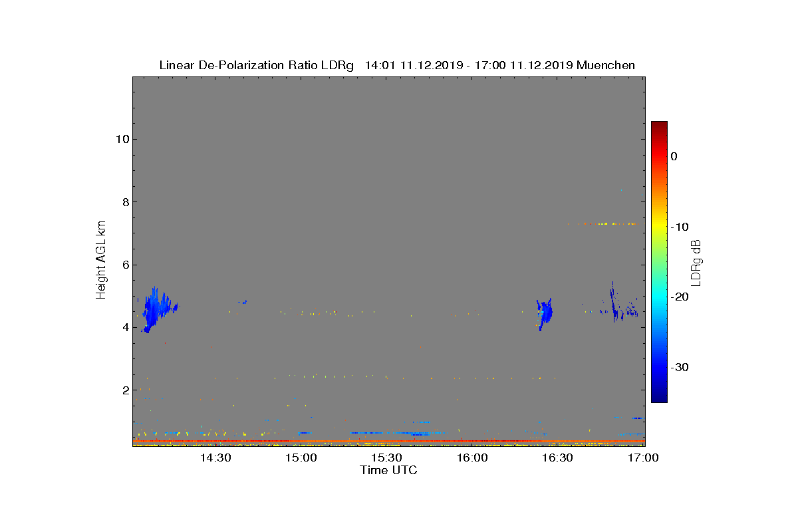Image resolution: width=798 pixels, height=532 pixels.
Task: Click the colorbar value -30
Action: point(680,367)
